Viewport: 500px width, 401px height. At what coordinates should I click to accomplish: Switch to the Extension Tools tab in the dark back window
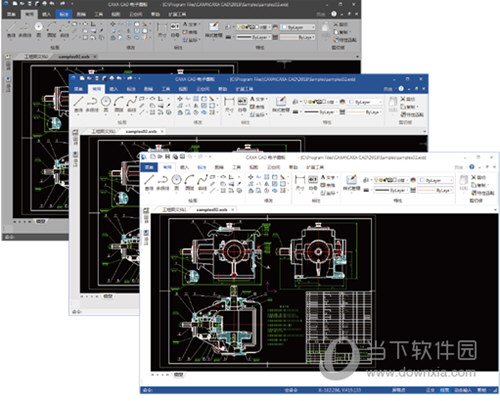177,14
